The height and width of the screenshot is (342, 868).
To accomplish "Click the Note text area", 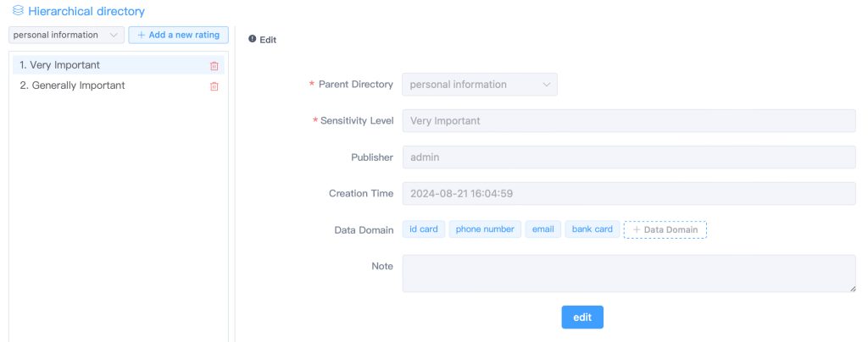I will pos(629,273).
